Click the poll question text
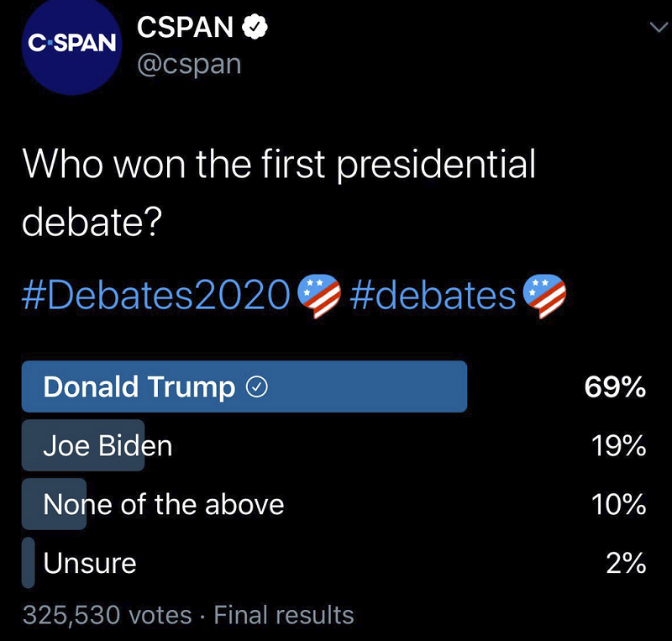This screenshot has width=672, height=641. point(279,193)
